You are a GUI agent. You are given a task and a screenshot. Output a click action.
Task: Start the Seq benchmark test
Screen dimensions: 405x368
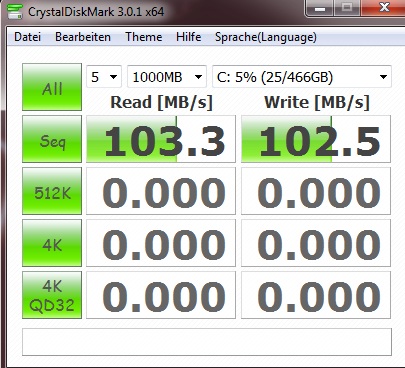pyautogui.click(x=52, y=139)
